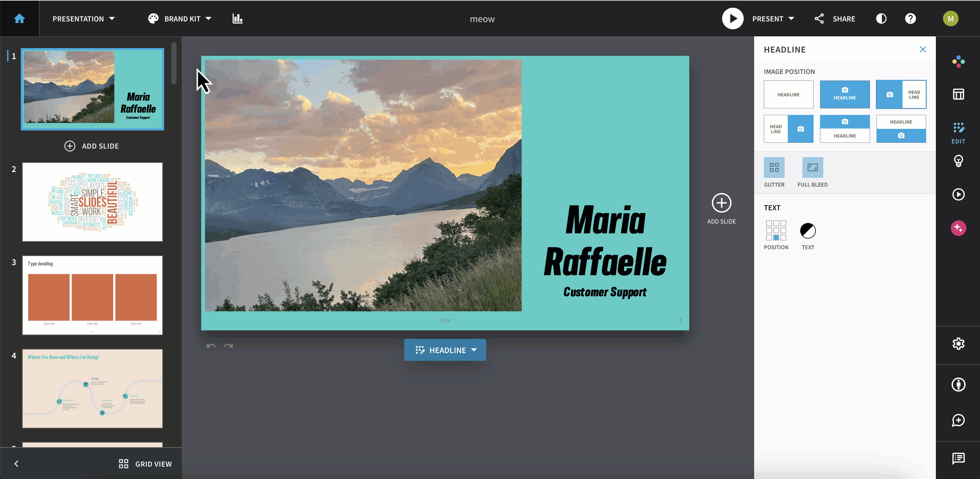
Task: Close the Headline panel with the X
Action: click(923, 49)
